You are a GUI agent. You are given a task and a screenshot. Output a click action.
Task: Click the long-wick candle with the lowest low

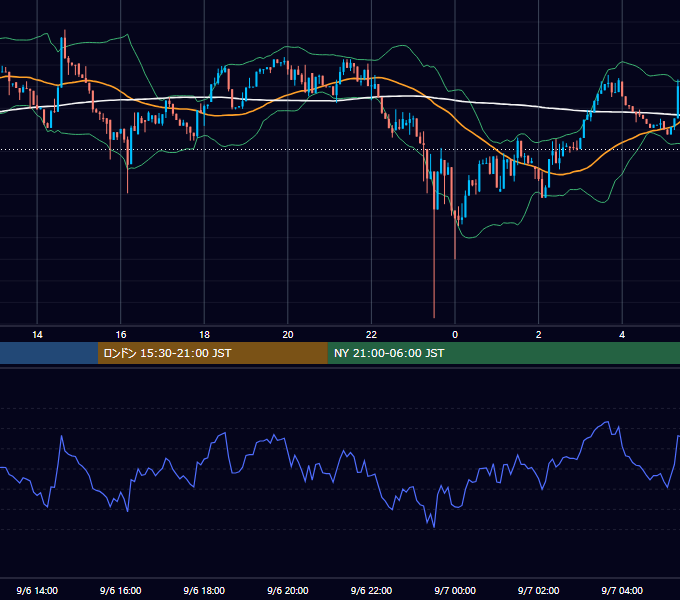pos(434,243)
